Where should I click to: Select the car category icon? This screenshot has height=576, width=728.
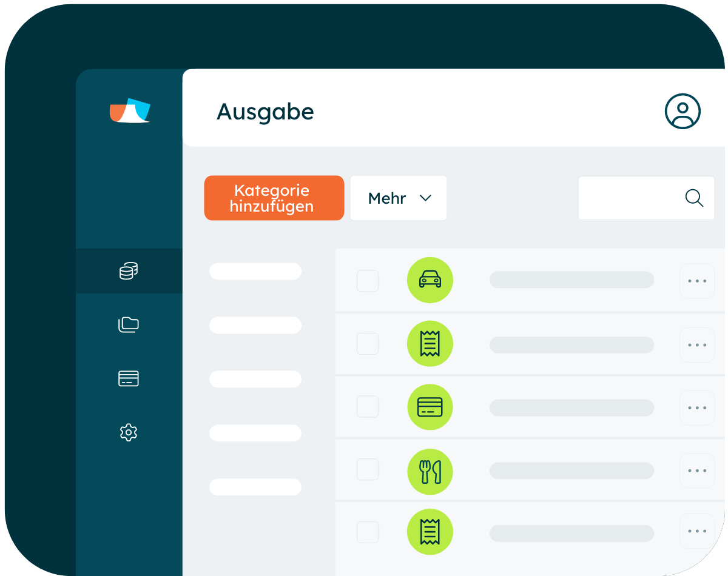pos(430,280)
